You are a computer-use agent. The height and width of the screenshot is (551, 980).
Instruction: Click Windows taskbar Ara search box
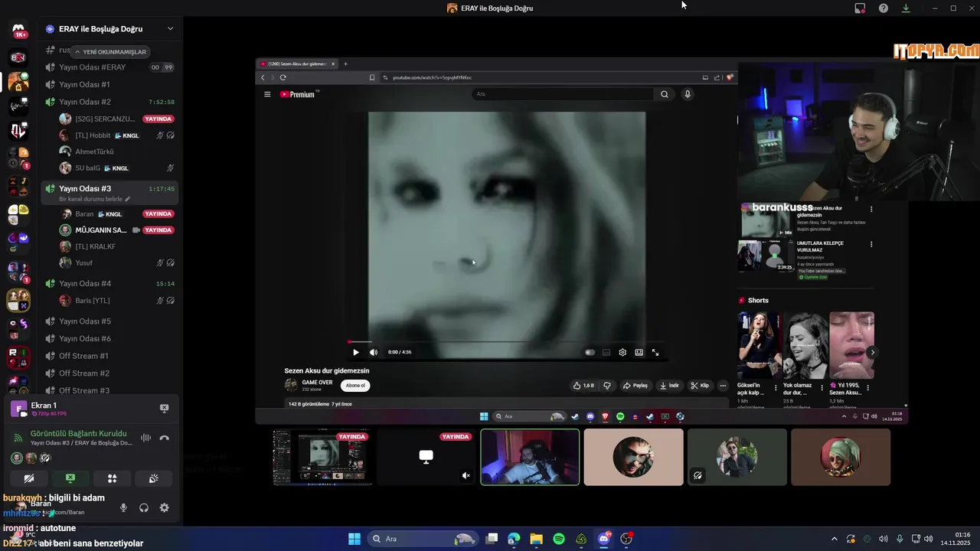click(x=423, y=539)
